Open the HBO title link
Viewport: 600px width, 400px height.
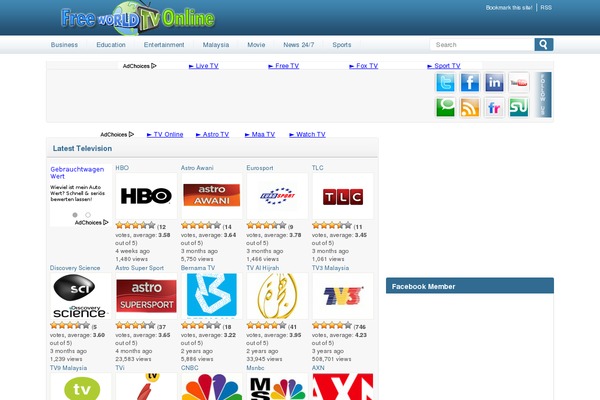[x=122, y=168]
